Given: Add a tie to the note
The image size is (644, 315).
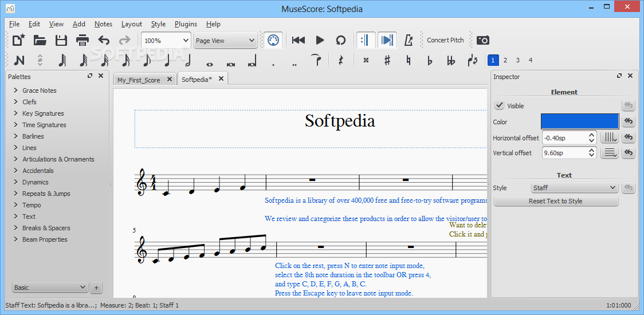Looking at the screenshot, I should coord(316,60).
